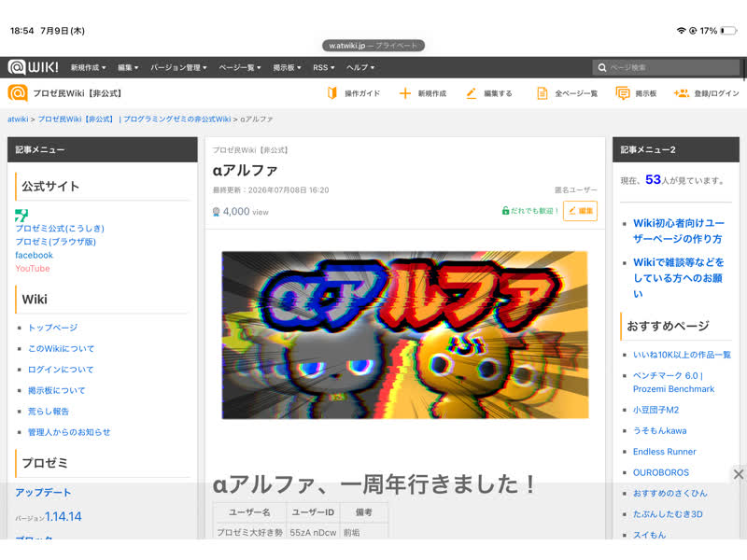Click the @WIKI logo in dark navbar

coord(34,67)
